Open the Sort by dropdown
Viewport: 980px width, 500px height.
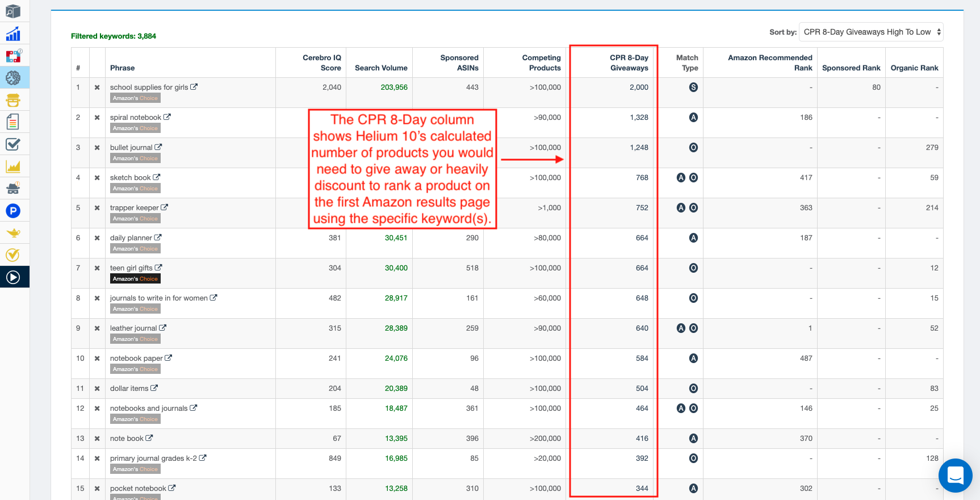pyautogui.click(x=870, y=32)
